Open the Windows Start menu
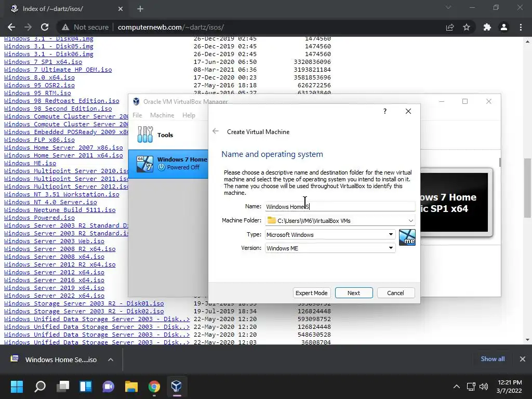The image size is (532, 399). click(17, 386)
